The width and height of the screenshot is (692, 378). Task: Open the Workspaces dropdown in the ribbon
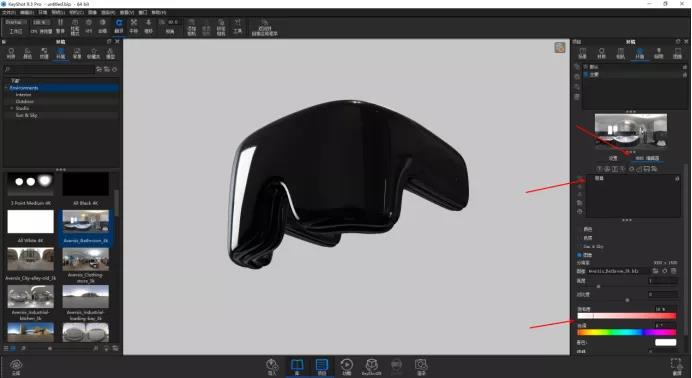(x=16, y=22)
